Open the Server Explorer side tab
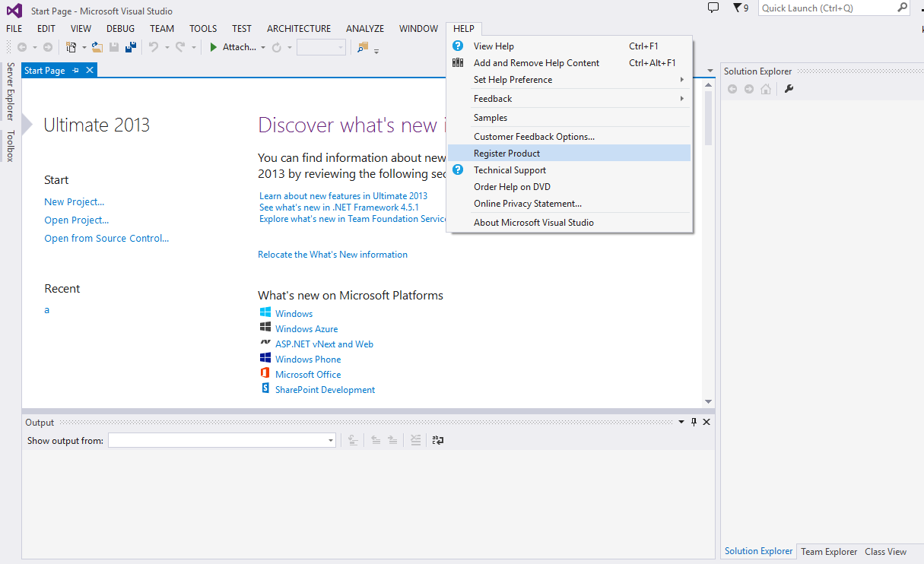Image resolution: width=924 pixels, height=564 pixels. [x=11, y=91]
